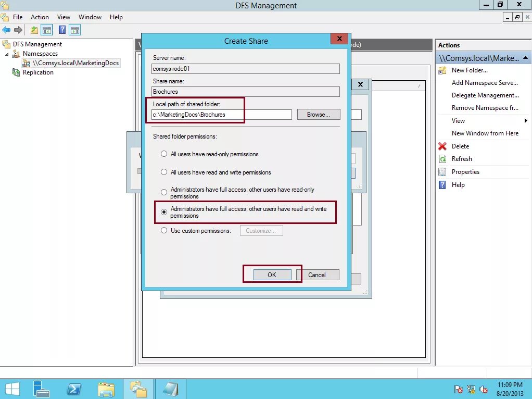Select All users have read-only permissions
Screen dimensions: 532x399
point(164,154)
